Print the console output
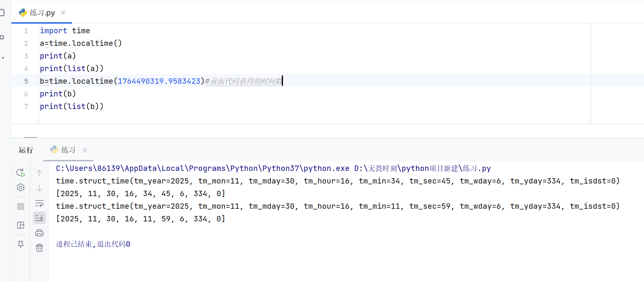Screen dimensions: 644x281 (39, 233)
